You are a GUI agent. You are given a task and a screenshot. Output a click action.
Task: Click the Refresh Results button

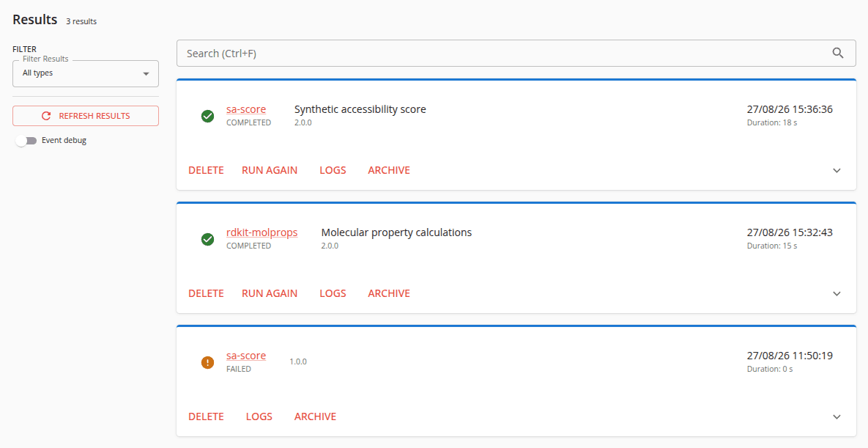86,116
